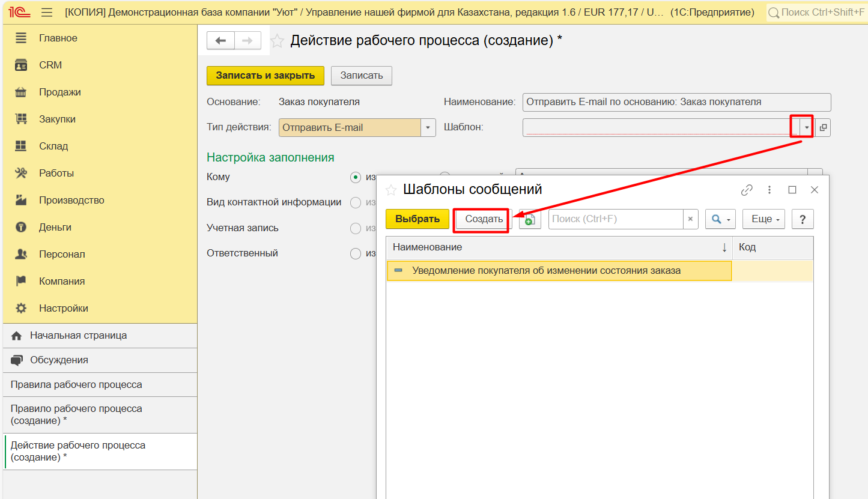Open the help question mark button
868x499 pixels.
(x=803, y=219)
